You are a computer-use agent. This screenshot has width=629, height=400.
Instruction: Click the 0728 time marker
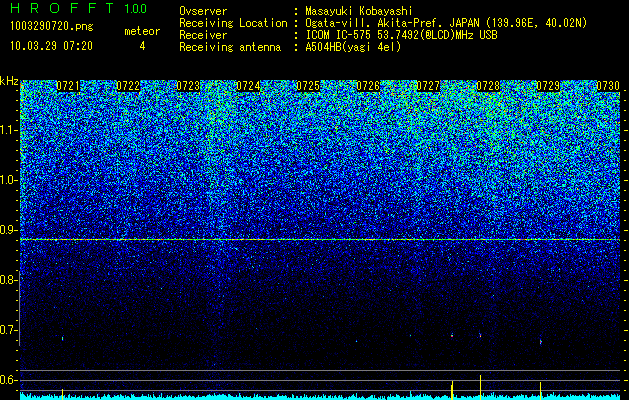pos(488,86)
